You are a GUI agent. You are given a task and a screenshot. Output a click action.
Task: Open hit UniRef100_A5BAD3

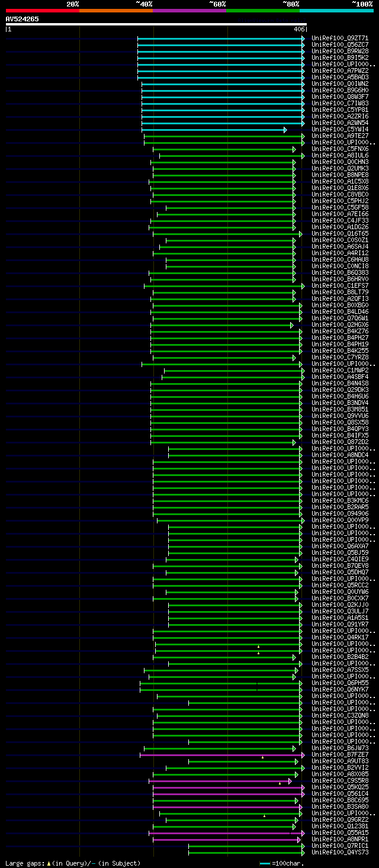(x=340, y=78)
